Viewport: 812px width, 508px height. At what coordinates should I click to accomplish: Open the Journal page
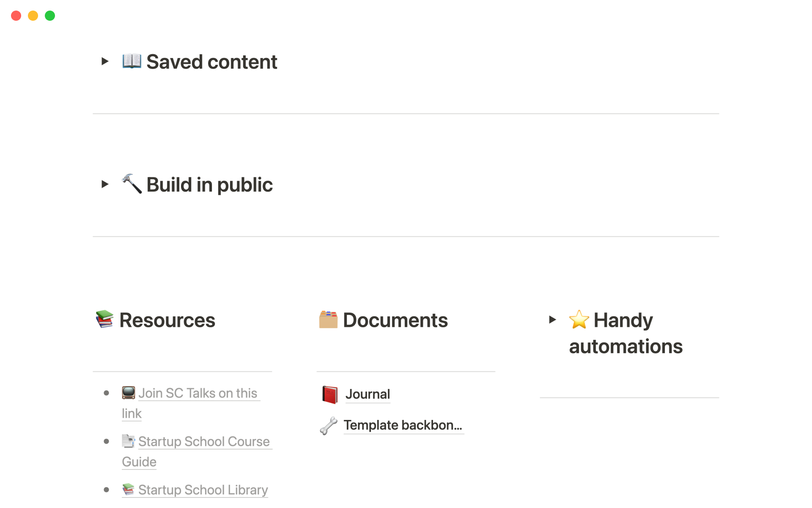pyautogui.click(x=368, y=395)
